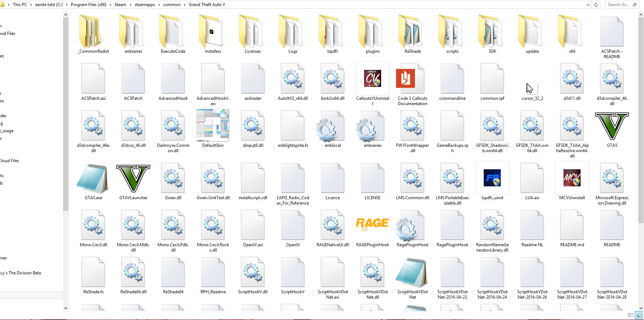
Task: Switch to details view layout
Action: pos(630,315)
